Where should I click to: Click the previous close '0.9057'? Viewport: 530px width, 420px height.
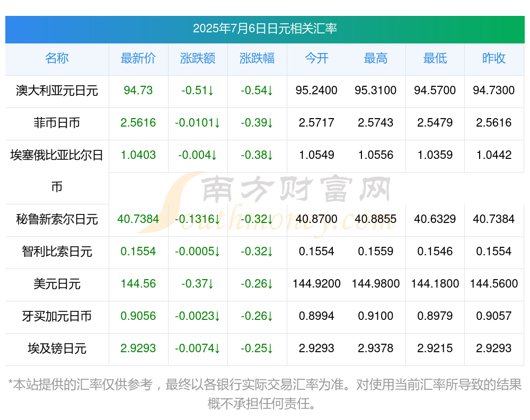[494, 316]
